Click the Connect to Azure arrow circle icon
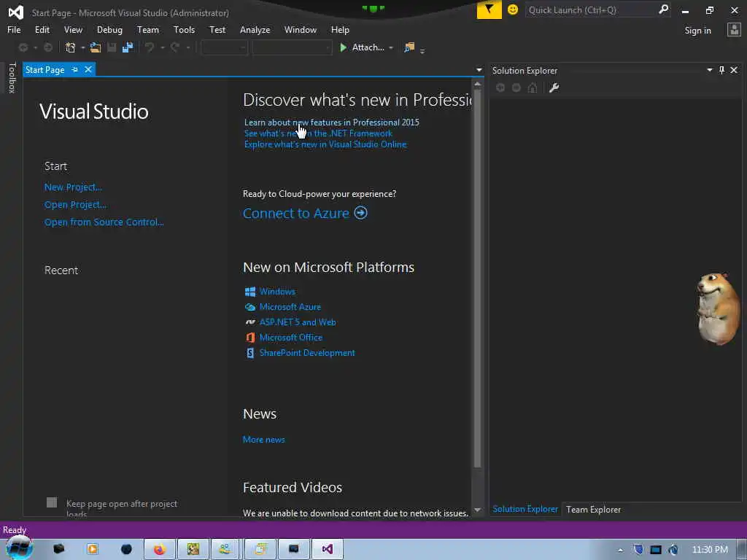Screen dimensions: 747x560 coord(360,212)
